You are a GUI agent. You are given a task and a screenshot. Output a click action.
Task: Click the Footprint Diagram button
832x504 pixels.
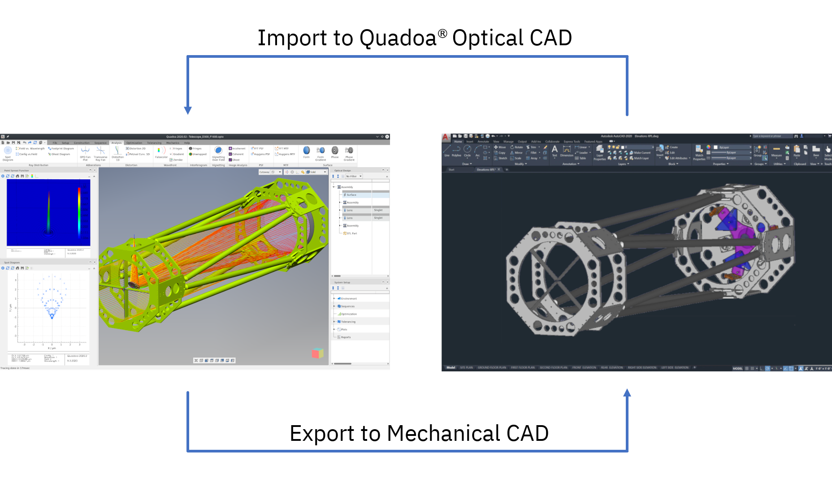(61, 148)
